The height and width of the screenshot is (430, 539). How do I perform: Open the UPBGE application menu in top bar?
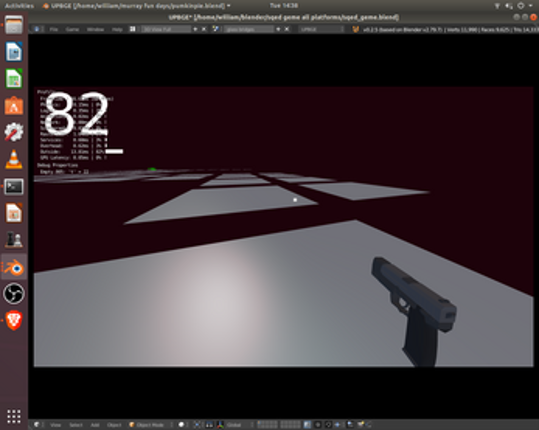pos(137,5)
